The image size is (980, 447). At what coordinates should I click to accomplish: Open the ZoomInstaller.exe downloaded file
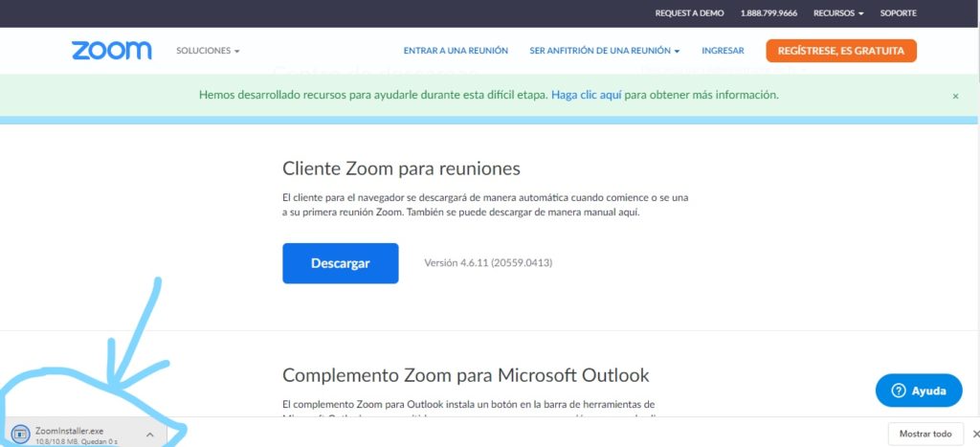click(69, 435)
